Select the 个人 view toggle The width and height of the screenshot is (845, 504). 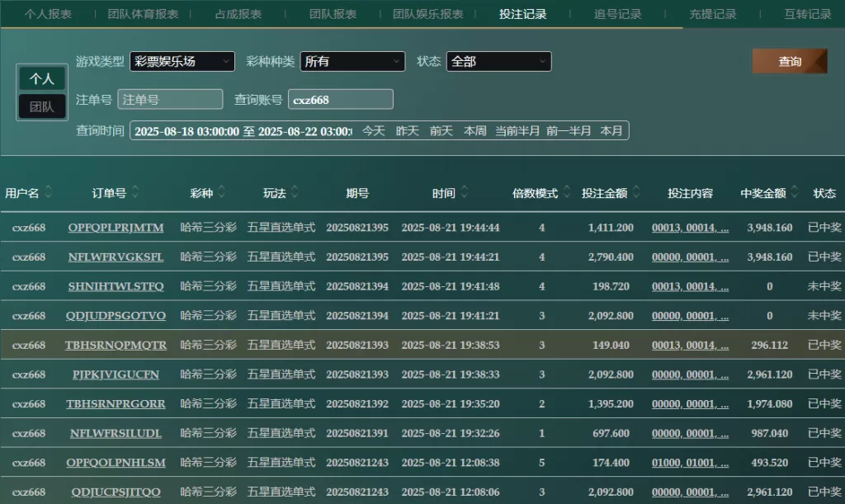(x=42, y=78)
